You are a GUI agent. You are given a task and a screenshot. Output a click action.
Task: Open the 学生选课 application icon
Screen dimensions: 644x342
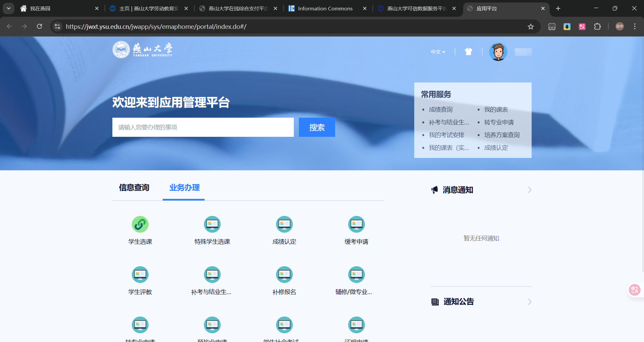(140, 224)
